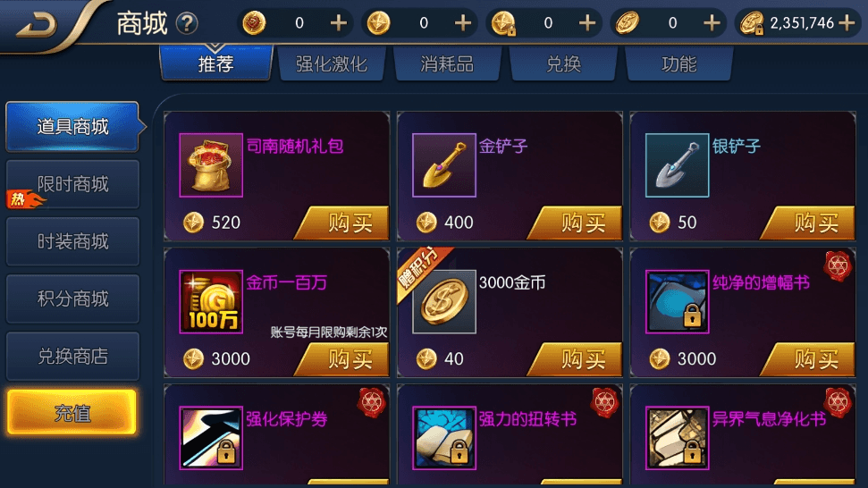868x488 pixels.
Task: Add red-gem coins with the first plus button
Action: 338,22
